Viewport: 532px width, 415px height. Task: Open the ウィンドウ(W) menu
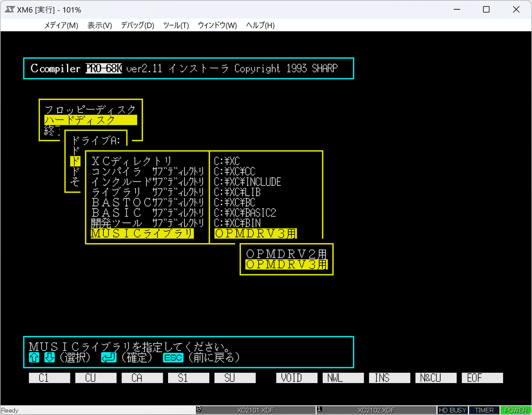tap(218, 25)
